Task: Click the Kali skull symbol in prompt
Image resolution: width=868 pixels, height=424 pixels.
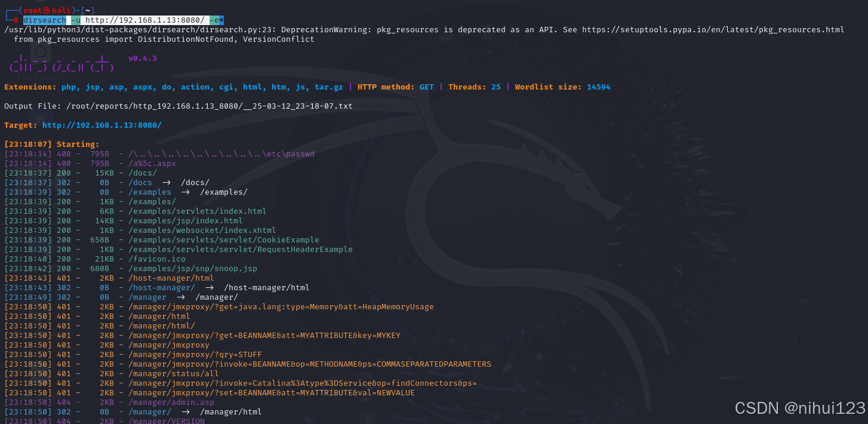Action: [x=47, y=10]
